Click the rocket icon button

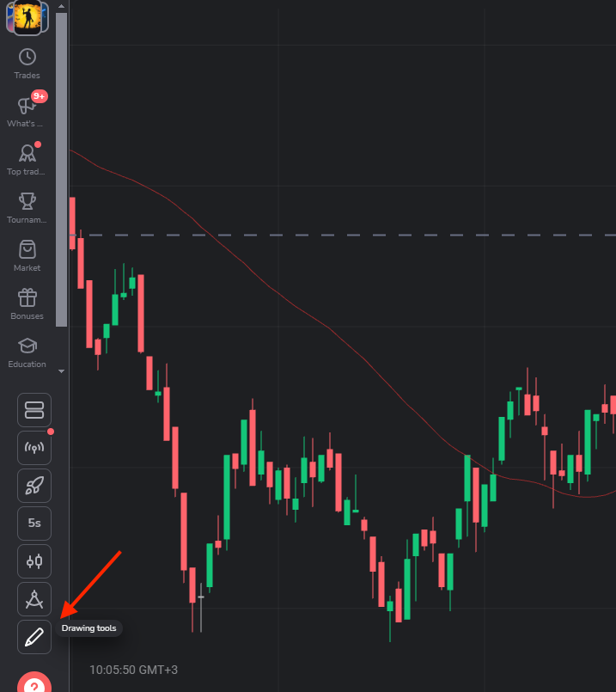click(x=34, y=486)
